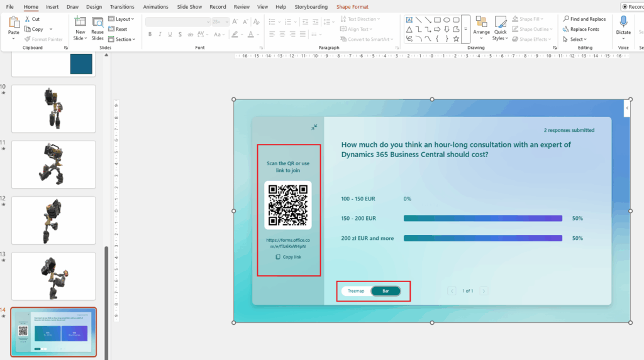The height and width of the screenshot is (360, 644).
Task: Go to previous poll question
Action: pyautogui.click(x=452, y=291)
